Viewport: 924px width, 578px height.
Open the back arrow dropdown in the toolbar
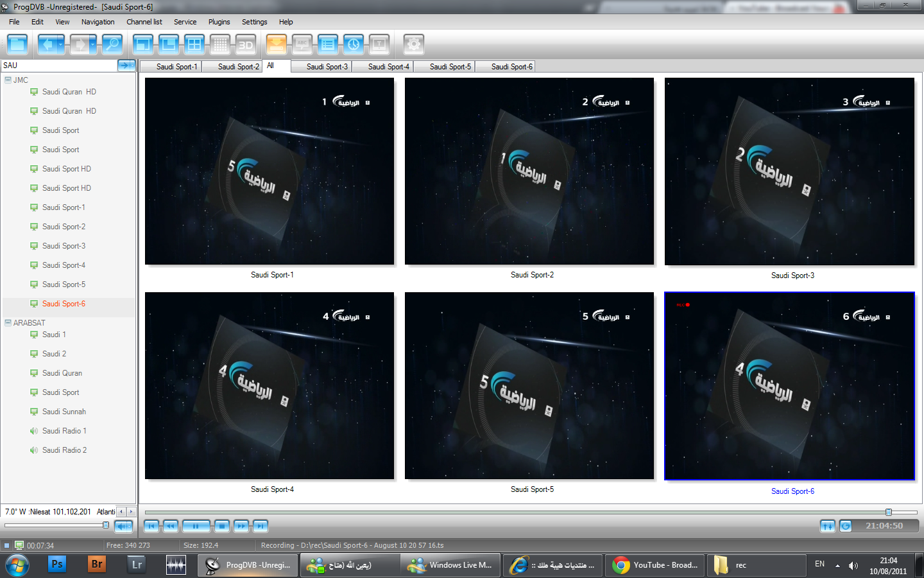(61, 44)
